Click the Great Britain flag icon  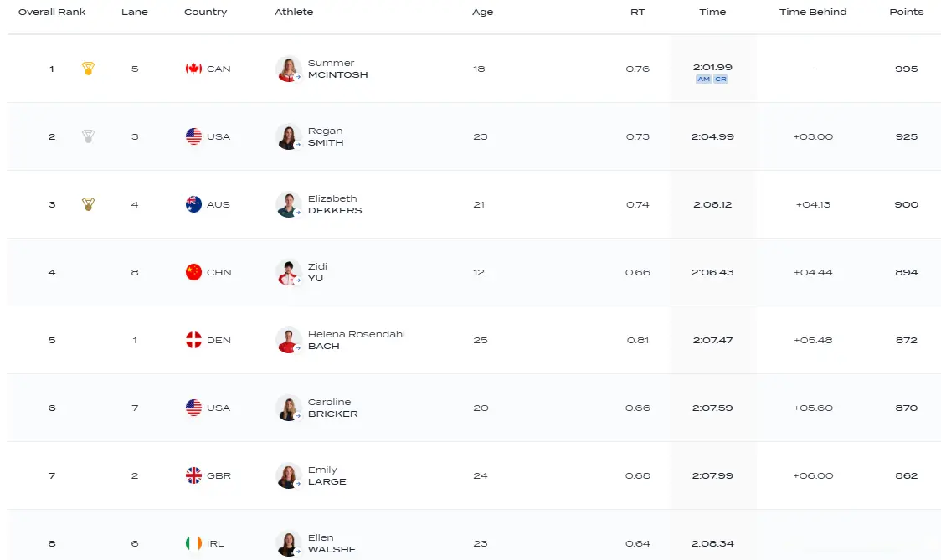193,475
